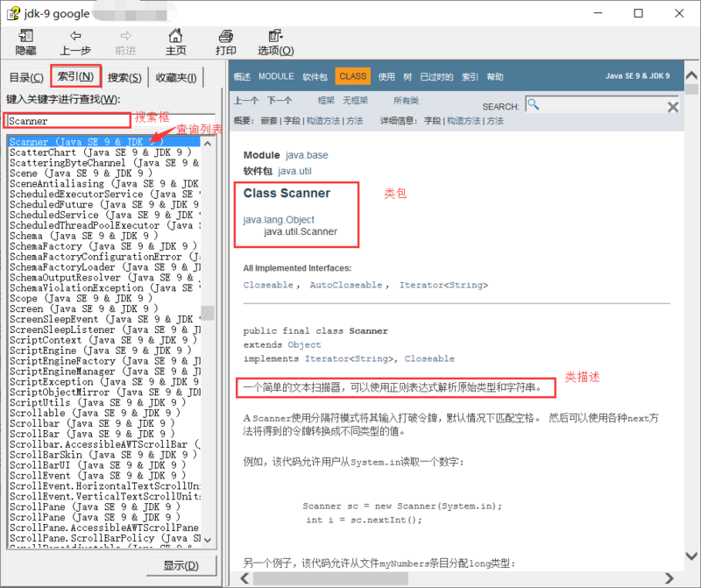
Task: Open the 收藏夹(I) tab
Action: tap(176, 77)
